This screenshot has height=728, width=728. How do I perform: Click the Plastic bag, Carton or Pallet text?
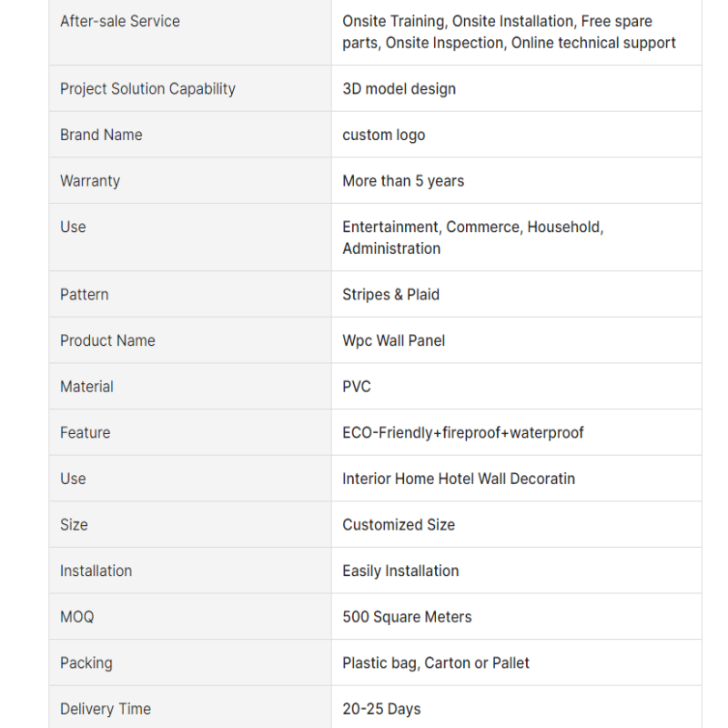point(436,662)
